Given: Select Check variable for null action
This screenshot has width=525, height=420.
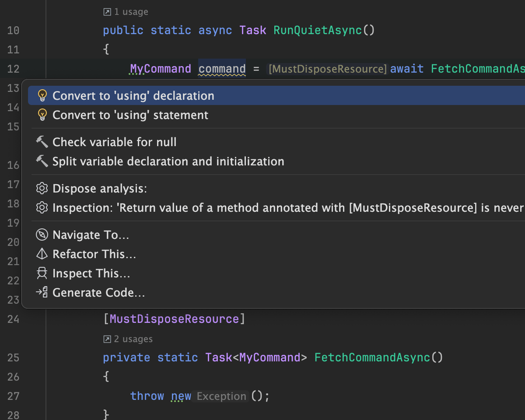Looking at the screenshot, I should [x=115, y=142].
